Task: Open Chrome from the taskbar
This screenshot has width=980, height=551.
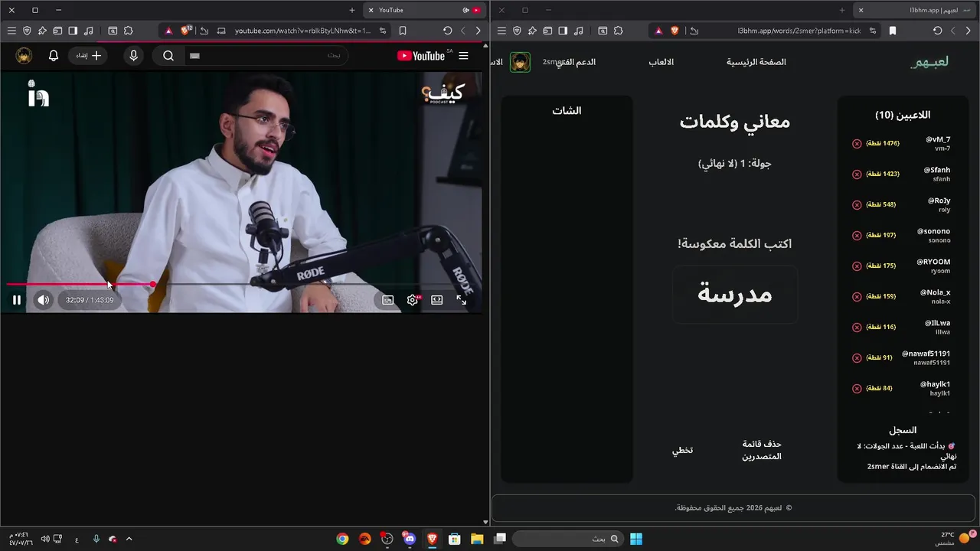Action: 342,539
